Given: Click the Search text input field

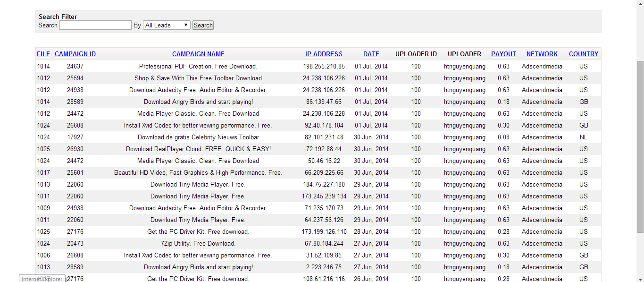Looking at the screenshot, I should click(95, 25).
